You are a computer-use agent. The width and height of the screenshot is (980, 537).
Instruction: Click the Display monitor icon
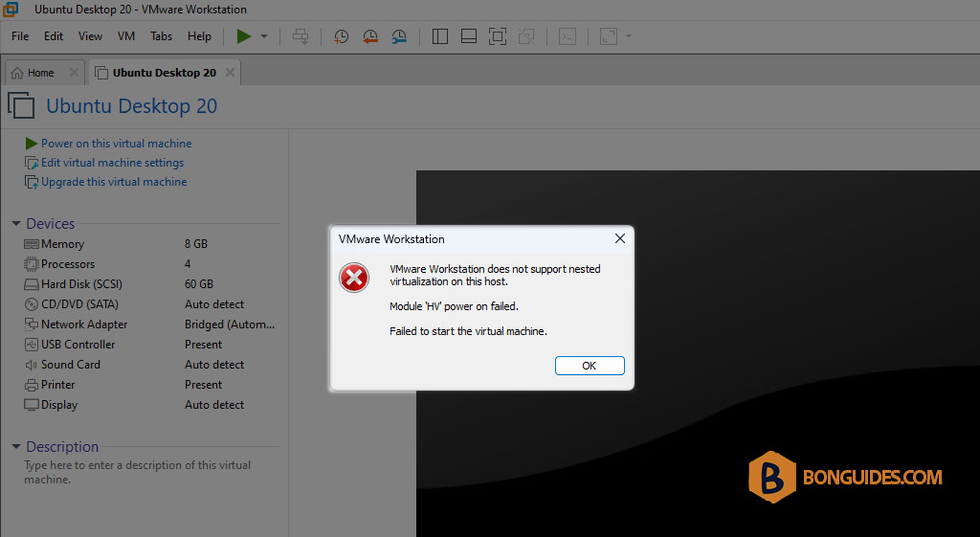tap(32, 405)
